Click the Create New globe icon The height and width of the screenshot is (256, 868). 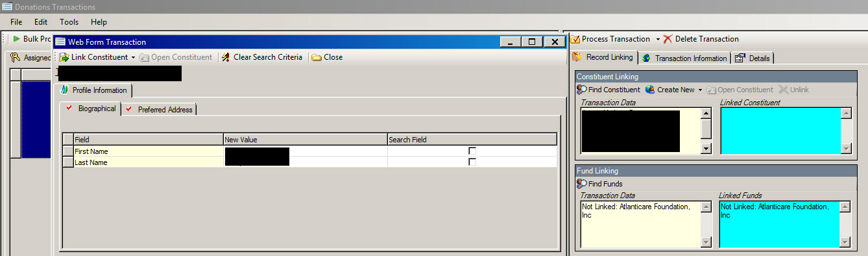[650, 90]
